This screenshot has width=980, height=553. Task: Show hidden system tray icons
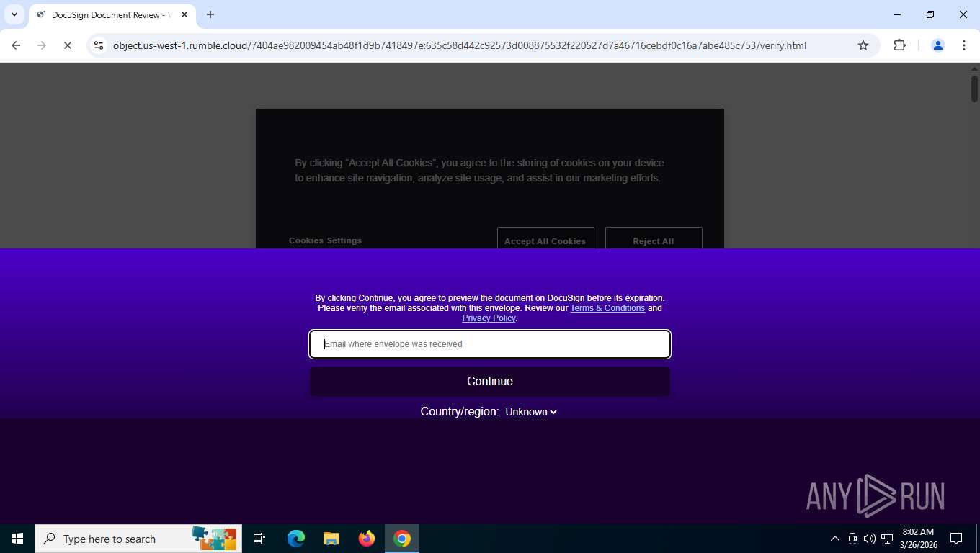[x=835, y=539]
